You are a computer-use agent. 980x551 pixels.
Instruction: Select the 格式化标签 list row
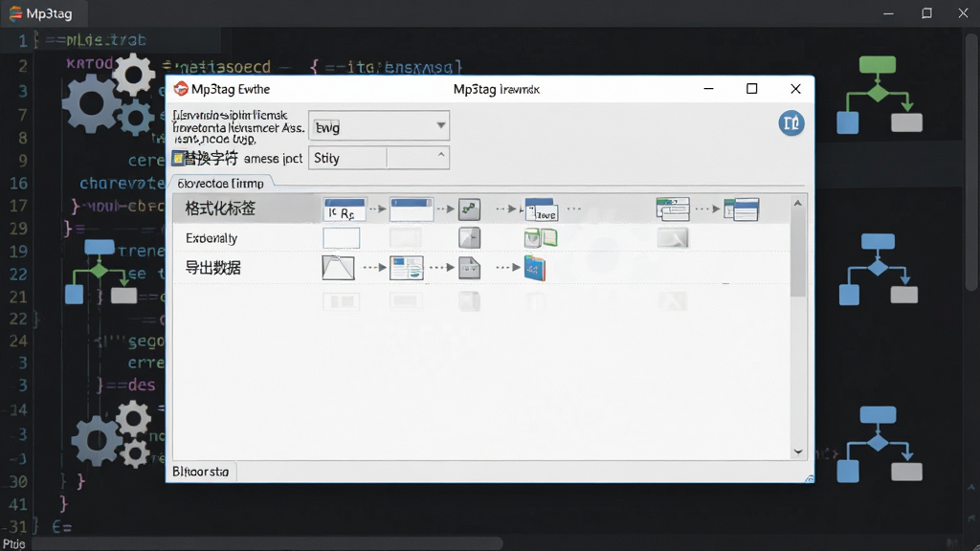(481, 209)
